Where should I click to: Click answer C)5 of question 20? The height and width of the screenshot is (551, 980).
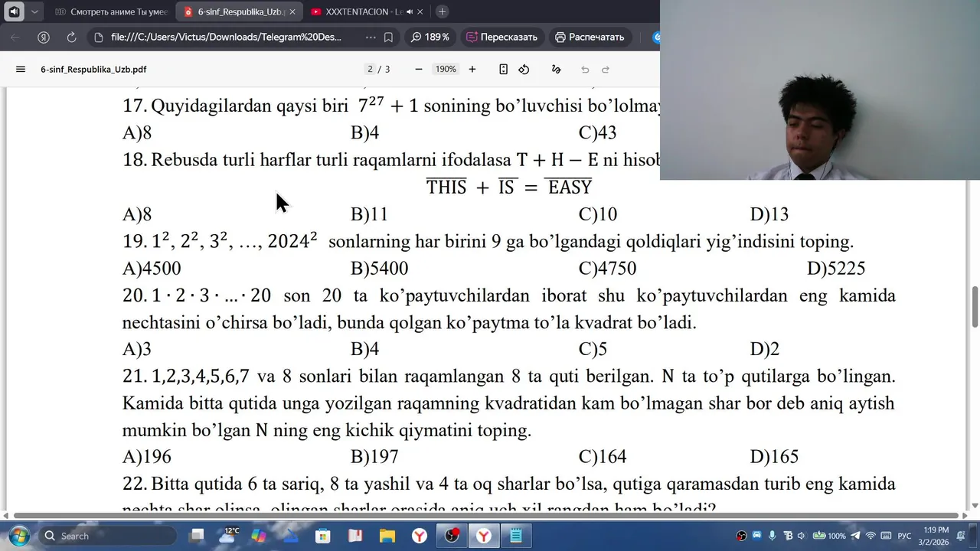click(x=593, y=349)
